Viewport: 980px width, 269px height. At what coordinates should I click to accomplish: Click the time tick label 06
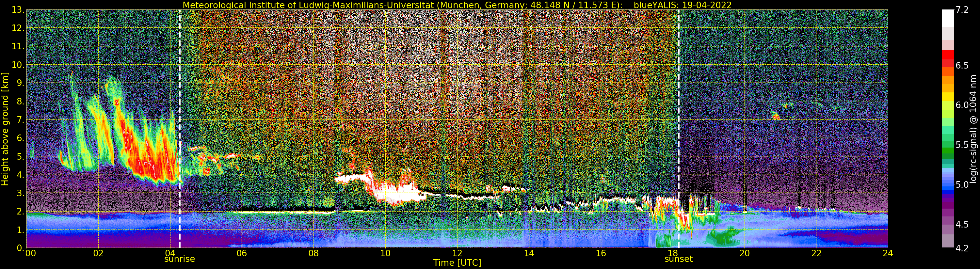(x=242, y=253)
